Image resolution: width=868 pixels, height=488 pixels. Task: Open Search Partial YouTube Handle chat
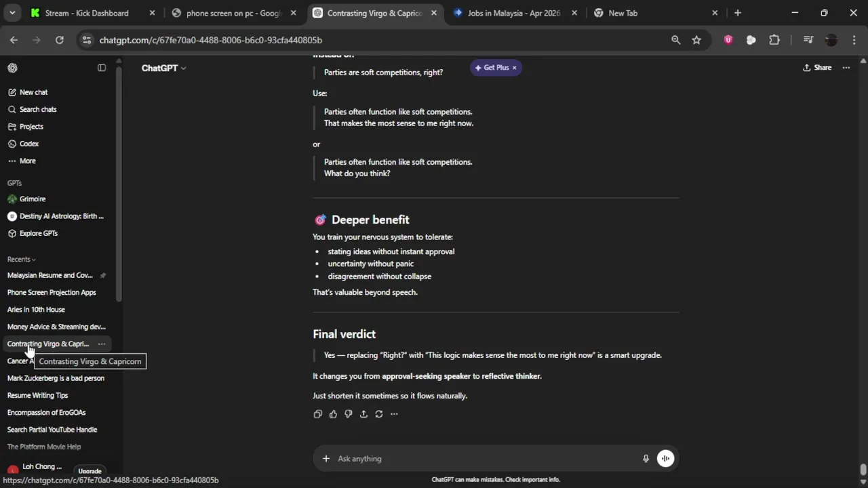click(52, 430)
